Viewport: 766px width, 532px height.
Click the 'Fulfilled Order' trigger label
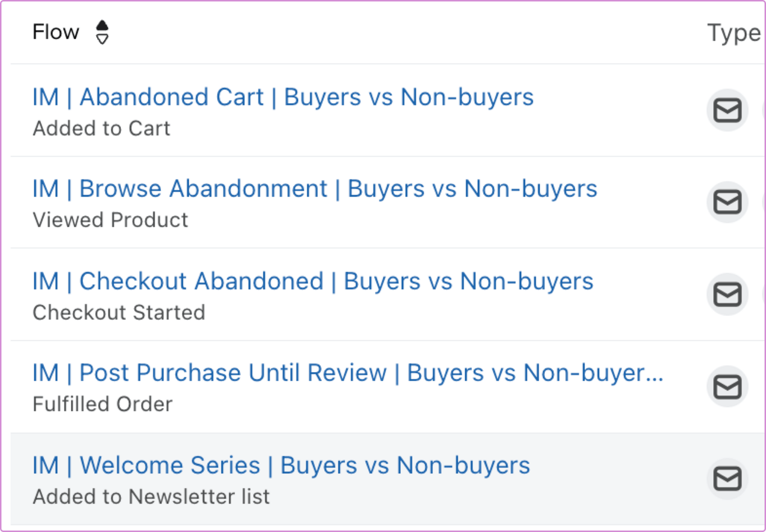coord(103,405)
